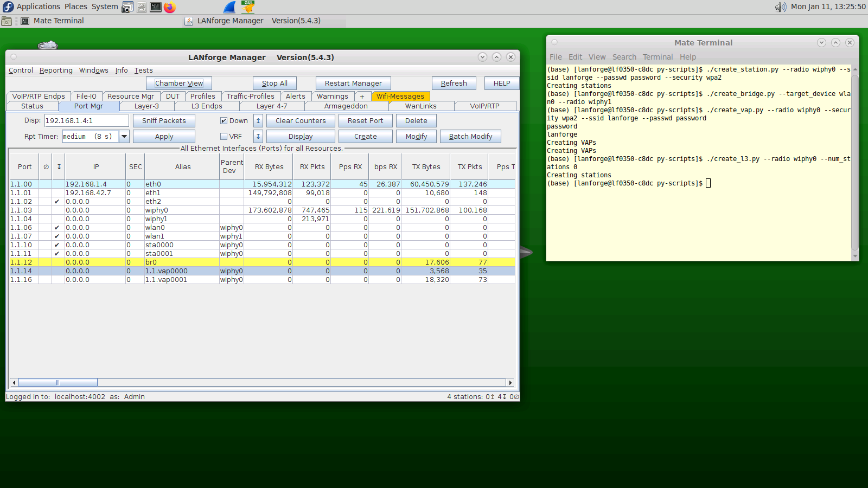The height and width of the screenshot is (488, 868).
Task: Click the down arrow button beside VRF
Action: 258,137
